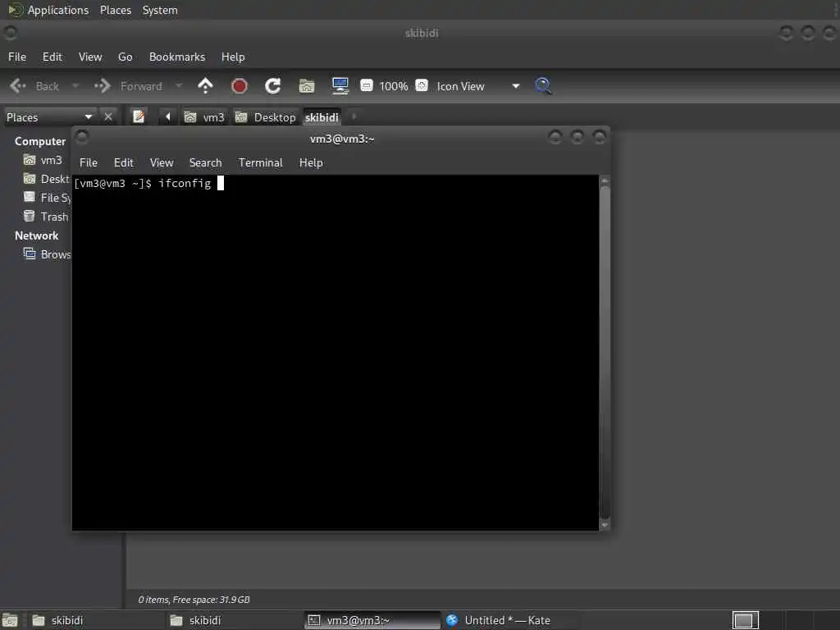The image size is (840, 630).
Task: Open the file manager Edit menu
Action: (x=52, y=57)
